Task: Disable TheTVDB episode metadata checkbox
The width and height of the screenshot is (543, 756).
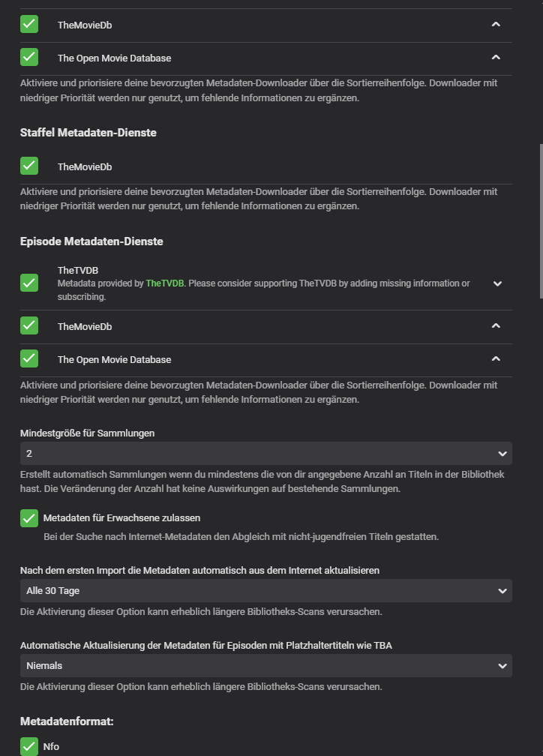Action: pyautogui.click(x=29, y=283)
